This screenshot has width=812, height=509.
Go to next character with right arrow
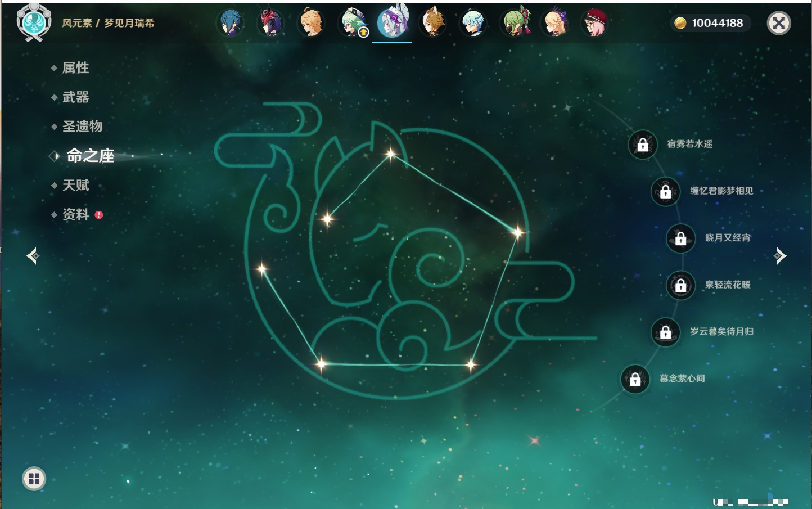(x=779, y=256)
